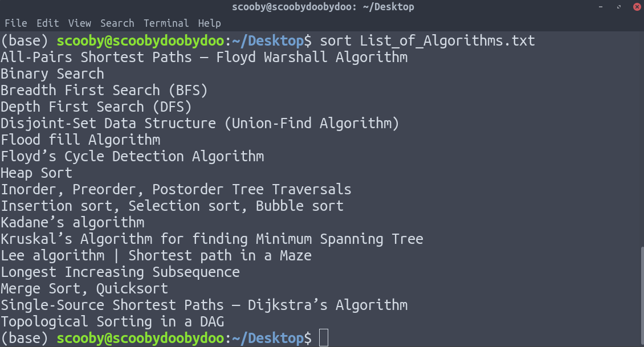Click 'List_of_Algorithms.txt' in the sort command
This screenshot has height=347, width=644.
pos(447,41)
